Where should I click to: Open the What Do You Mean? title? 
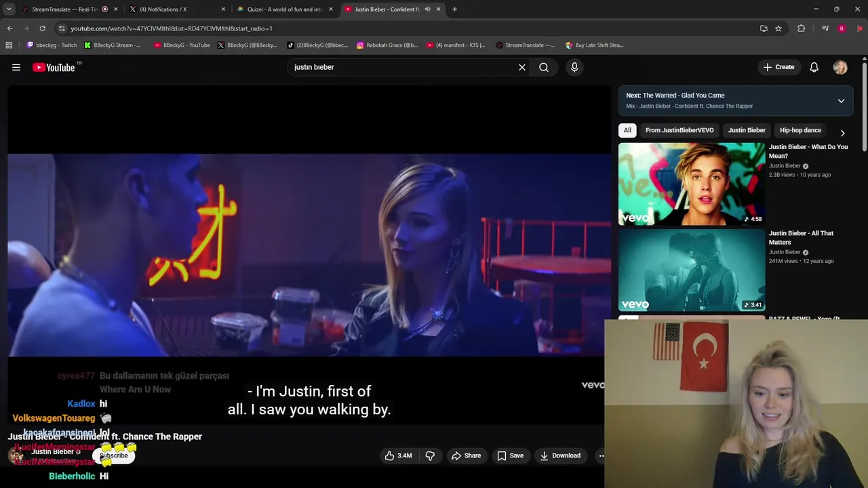click(x=808, y=151)
